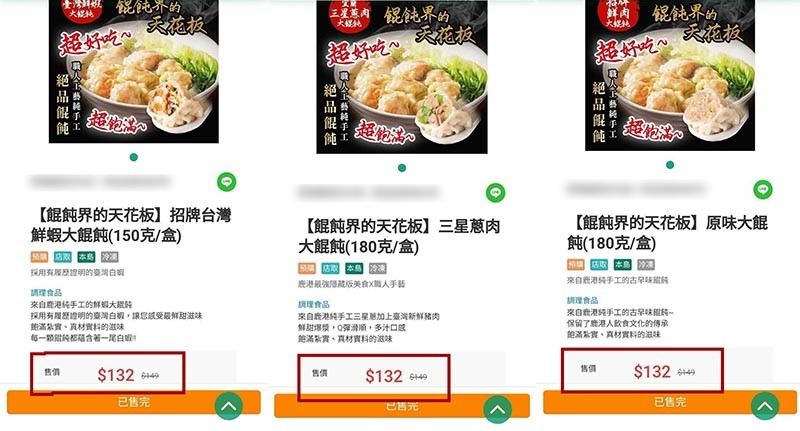Click 已售完 button for original wonton
The height and width of the screenshot is (431, 800).
[670, 402]
